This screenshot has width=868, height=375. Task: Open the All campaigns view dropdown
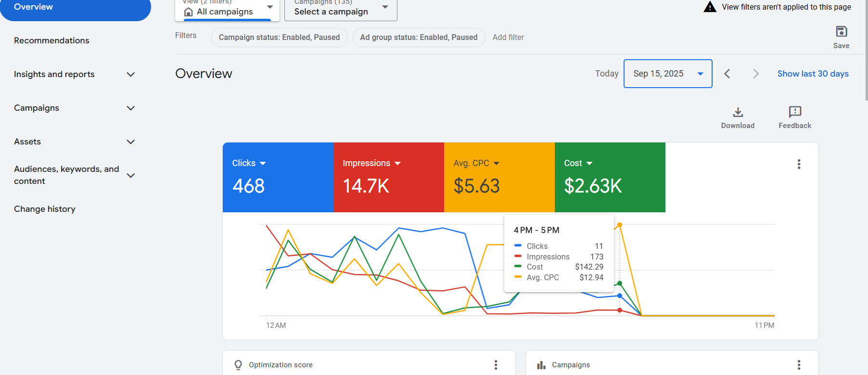(227, 10)
